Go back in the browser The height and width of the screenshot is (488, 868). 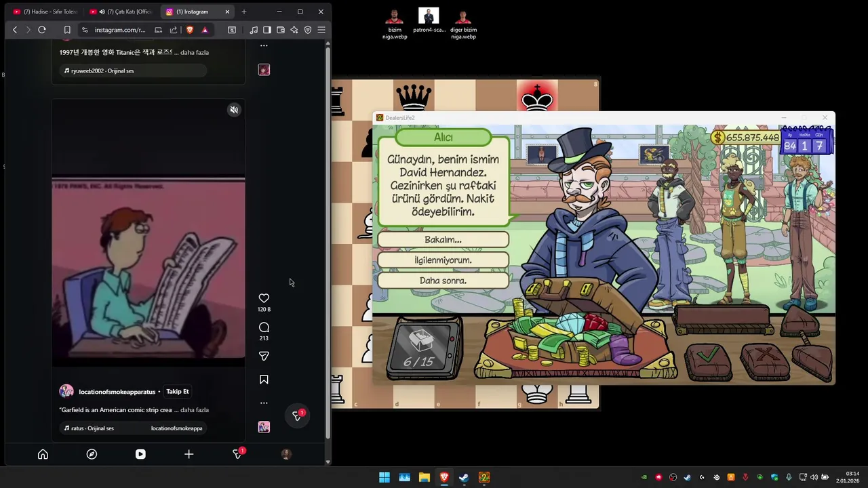(15, 30)
